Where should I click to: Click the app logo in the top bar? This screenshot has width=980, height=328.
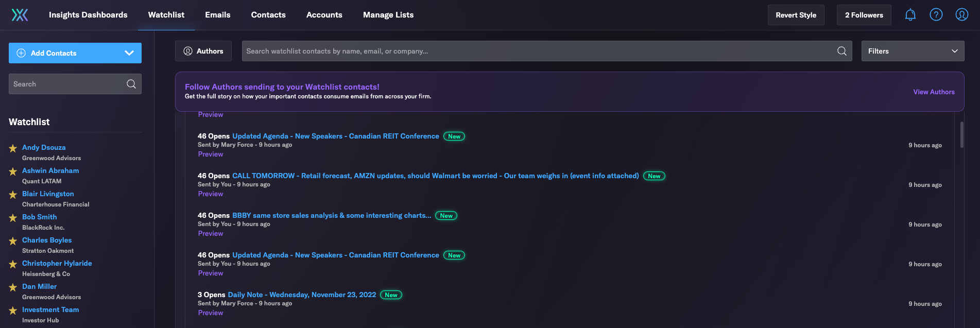click(20, 15)
